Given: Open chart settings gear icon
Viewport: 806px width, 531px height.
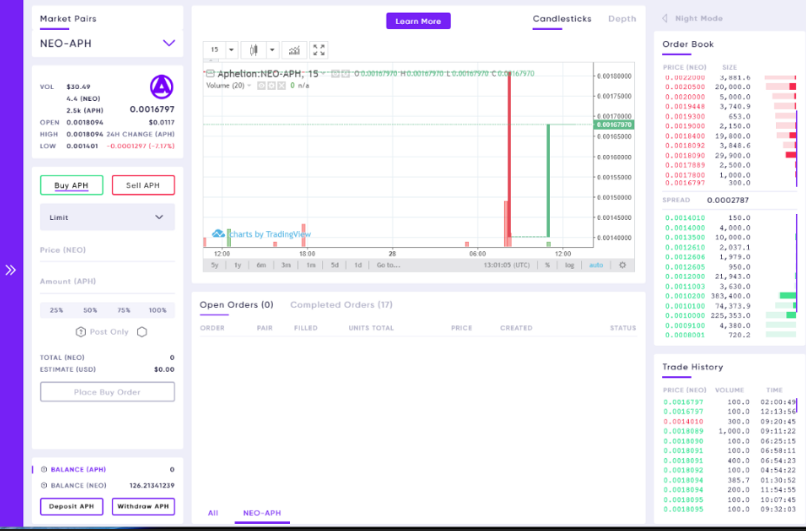Looking at the screenshot, I should click(622, 265).
